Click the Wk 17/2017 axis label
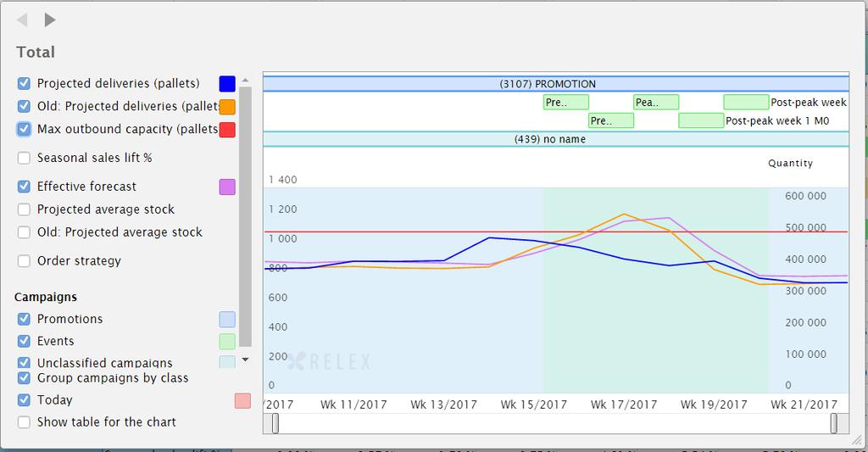Image resolution: width=868 pixels, height=452 pixels. pyautogui.click(x=624, y=405)
